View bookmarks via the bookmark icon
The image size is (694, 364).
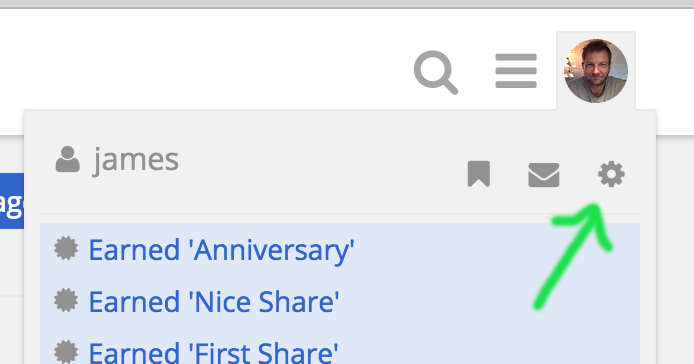point(479,174)
